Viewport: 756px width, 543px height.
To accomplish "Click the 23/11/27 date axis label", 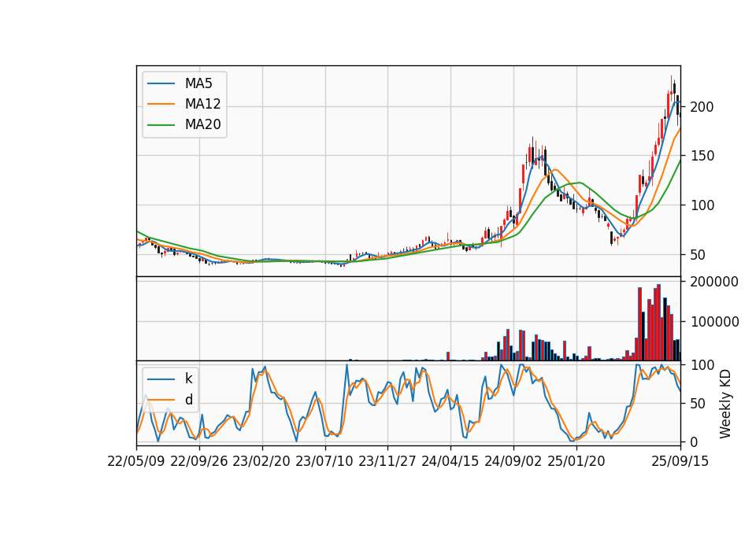I will 387,461.
